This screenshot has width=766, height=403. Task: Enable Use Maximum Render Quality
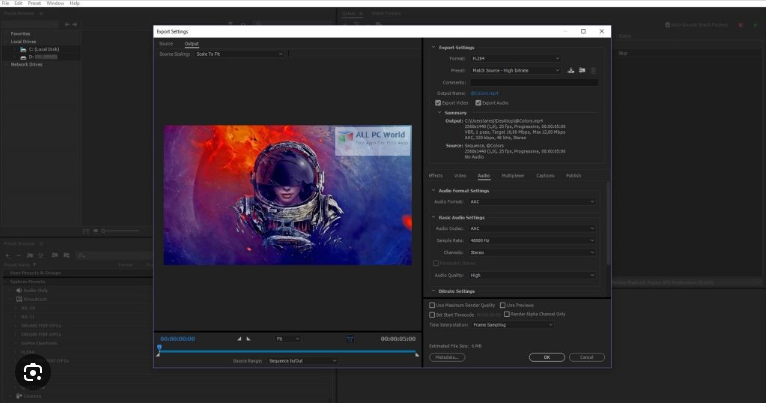click(x=432, y=305)
